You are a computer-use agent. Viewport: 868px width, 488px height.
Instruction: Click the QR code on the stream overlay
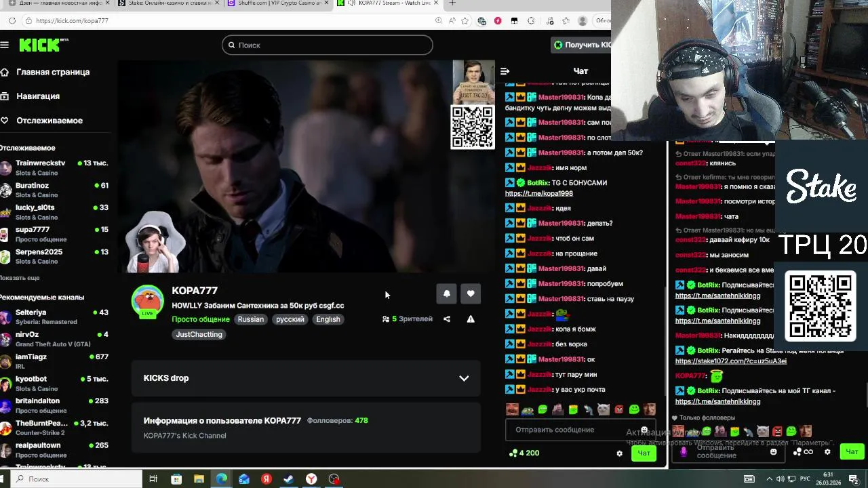click(473, 127)
